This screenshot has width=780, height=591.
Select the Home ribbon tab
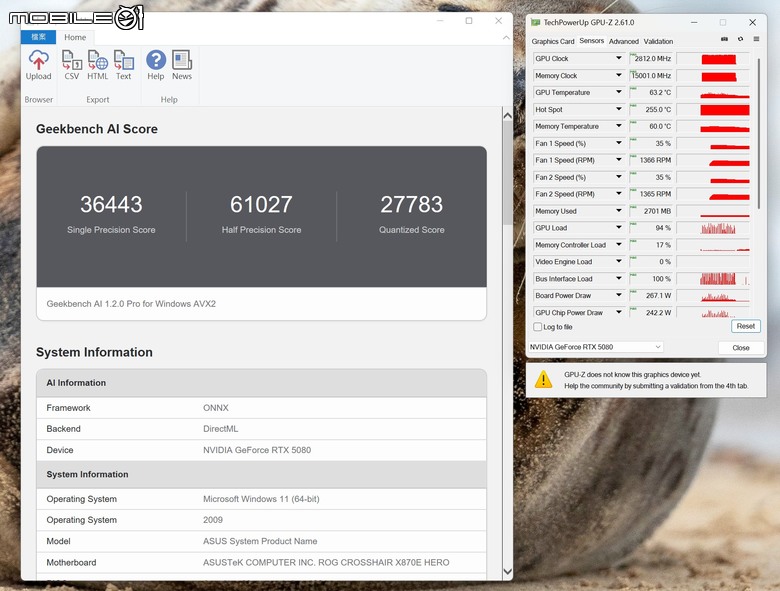[x=75, y=37]
